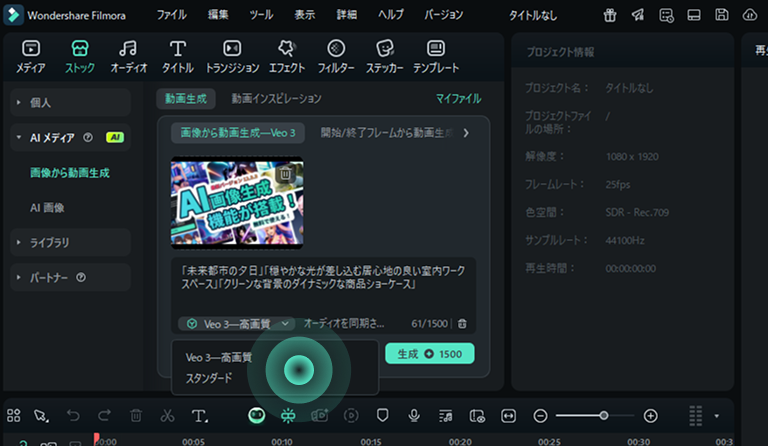Click the undo arrow in the timeline toolbar
Viewport: 768px width, 446px height.
pos(73,416)
